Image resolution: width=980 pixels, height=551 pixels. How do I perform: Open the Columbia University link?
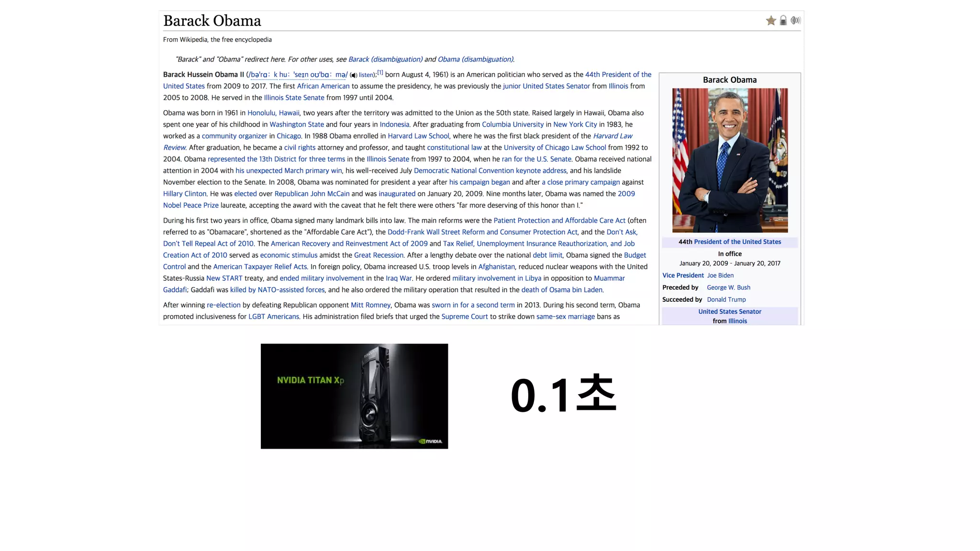tap(512, 124)
